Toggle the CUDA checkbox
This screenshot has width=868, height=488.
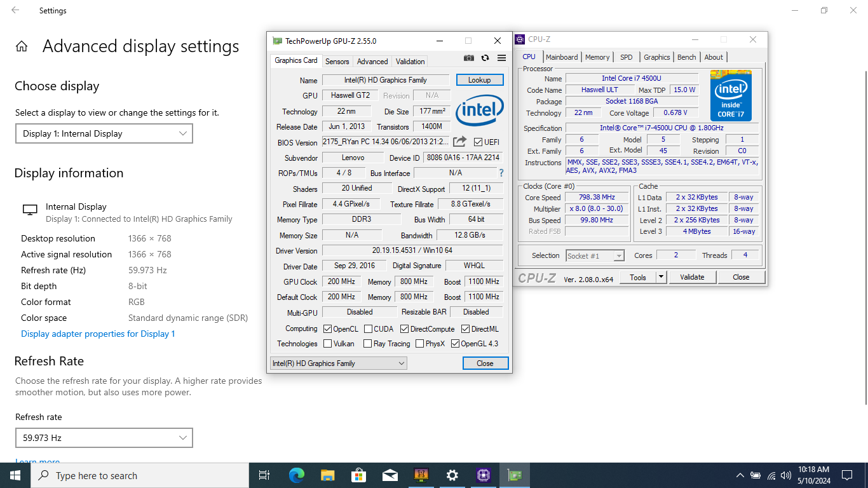coord(367,329)
